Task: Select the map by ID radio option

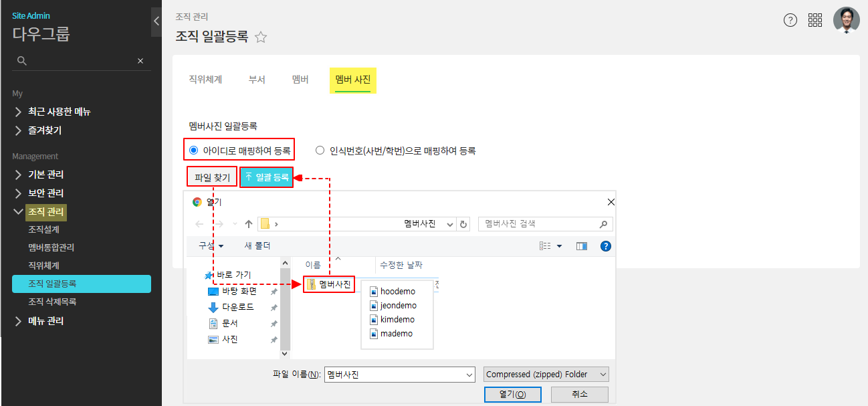Action: coord(194,150)
